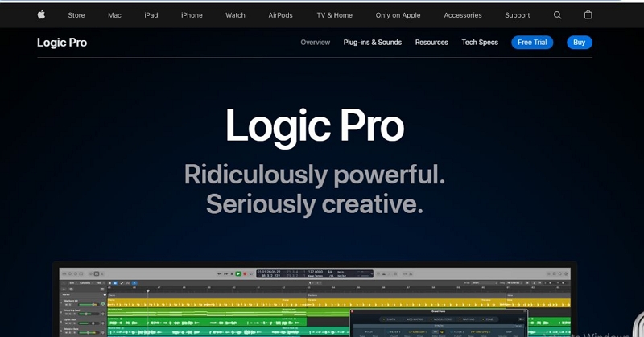Open the Mac menu item
This screenshot has height=337, width=644.
[114, 15]
